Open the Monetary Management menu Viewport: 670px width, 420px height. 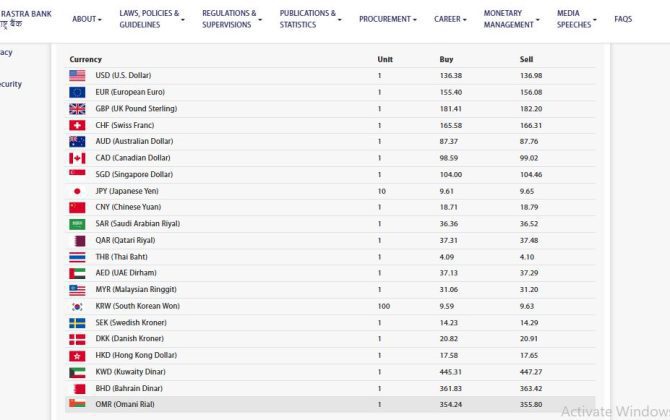511,19
